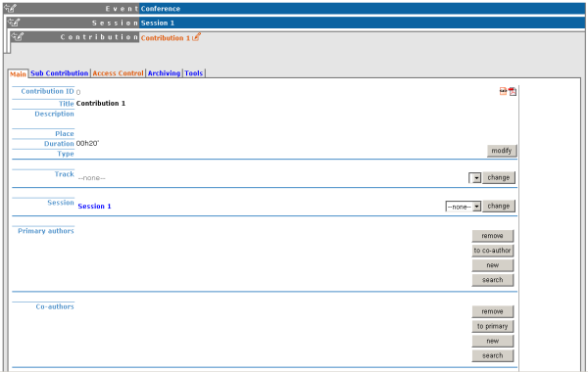Screen dimensions: 588x372
Task: Open the Track dropdown
Action: click(474, 178)
